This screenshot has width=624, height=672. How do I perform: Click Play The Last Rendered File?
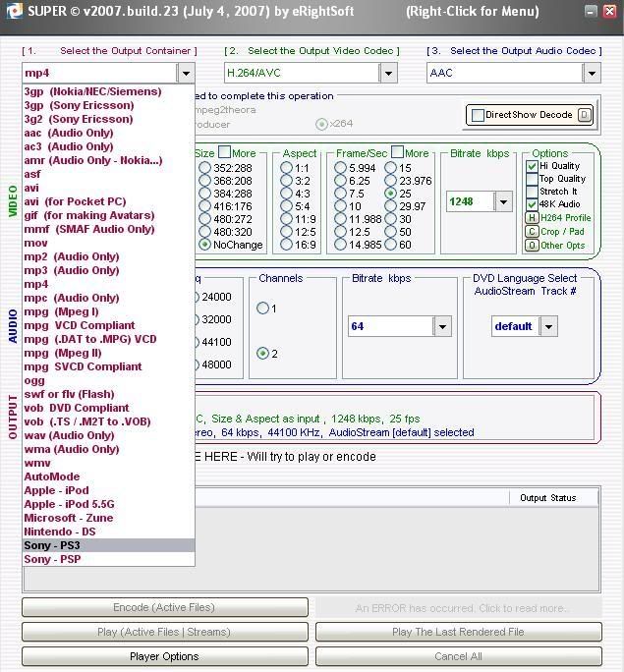[x=459, y=632]
